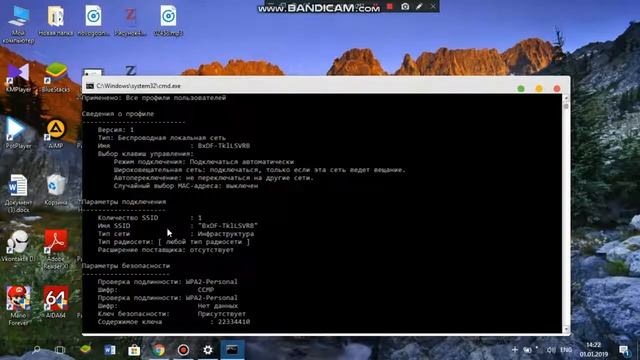The width and height of the screenshot is (640, 360).
Task: Select the mp3 file icon on desktop
Action: (168, 21)
